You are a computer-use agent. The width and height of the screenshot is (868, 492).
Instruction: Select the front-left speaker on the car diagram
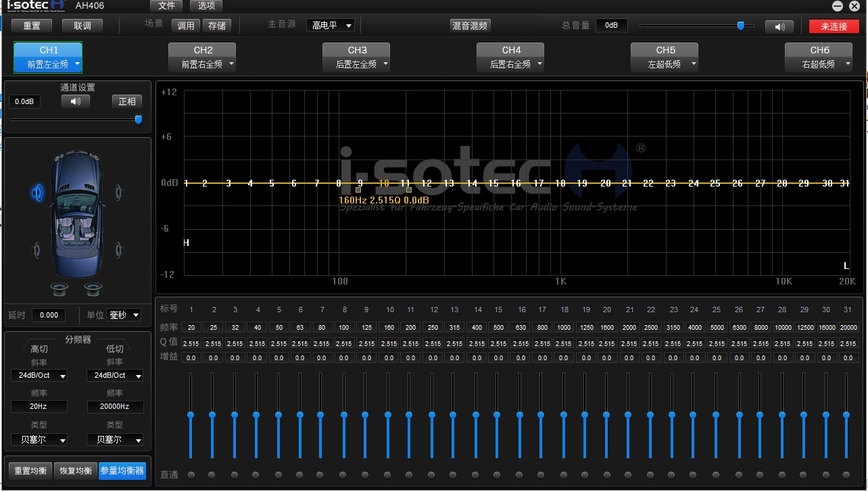pyautogui.click(x=38, y=193)
